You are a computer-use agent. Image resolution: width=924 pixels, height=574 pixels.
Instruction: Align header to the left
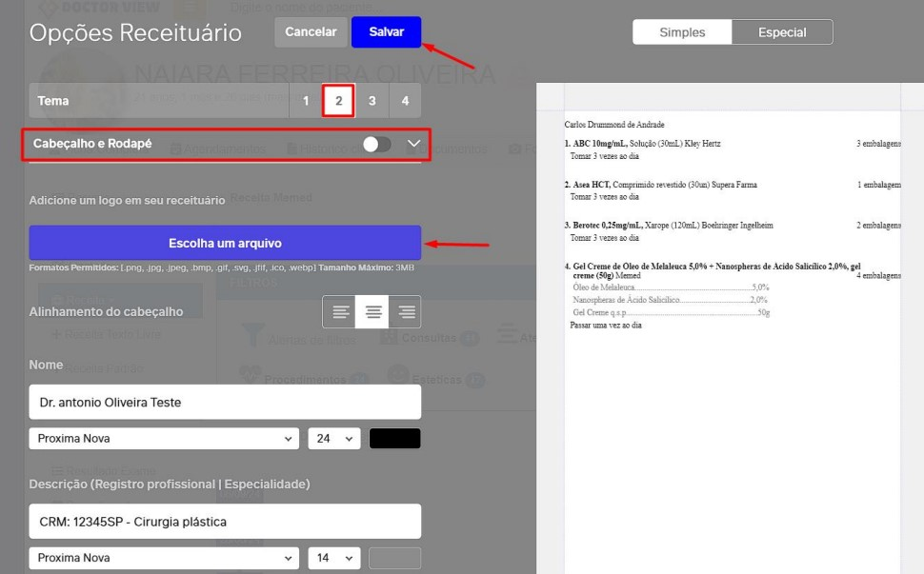tap(340, 311)
